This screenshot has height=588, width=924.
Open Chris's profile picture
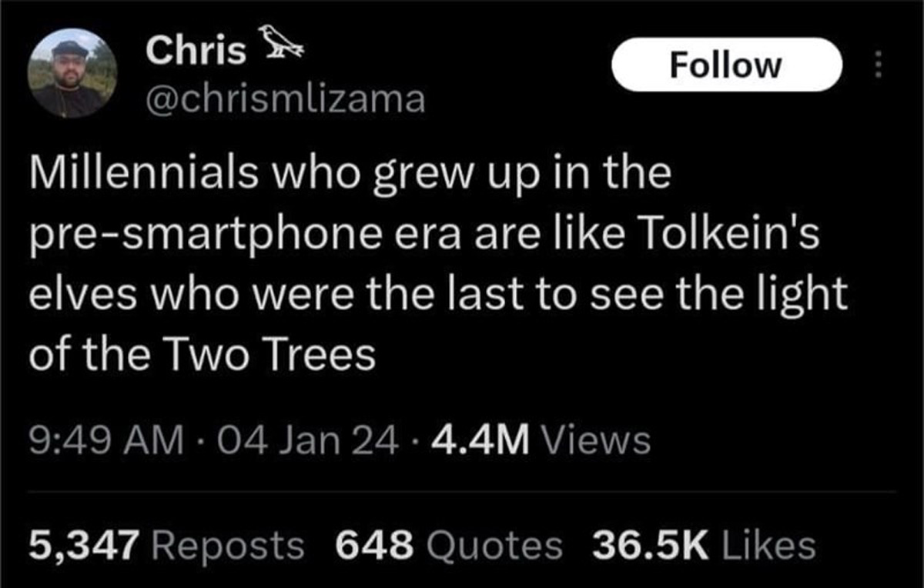(x=72, y=73)
